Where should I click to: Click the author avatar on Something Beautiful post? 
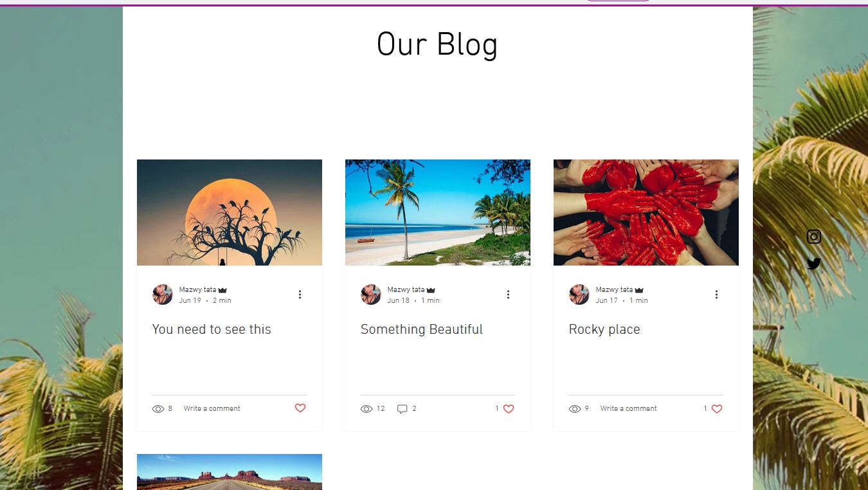point(371,295)
